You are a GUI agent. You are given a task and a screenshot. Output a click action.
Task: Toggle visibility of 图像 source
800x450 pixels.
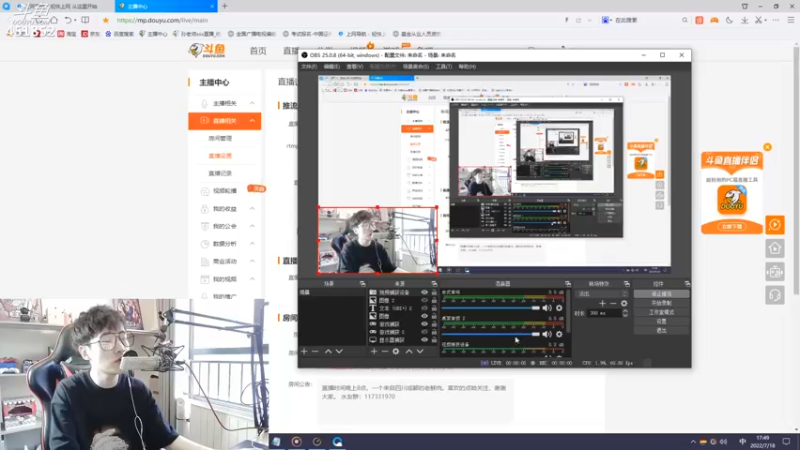coord(424,316)
